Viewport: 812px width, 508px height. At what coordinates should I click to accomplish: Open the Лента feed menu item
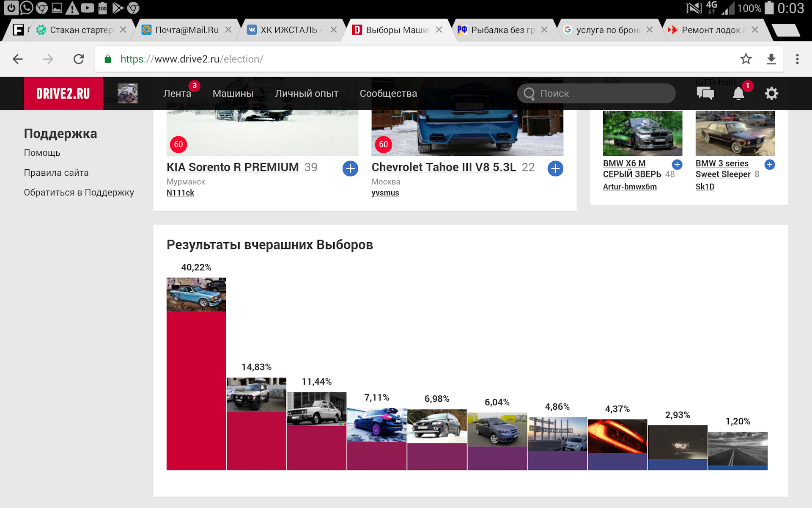pyautogui.click(x=177, y=94)
